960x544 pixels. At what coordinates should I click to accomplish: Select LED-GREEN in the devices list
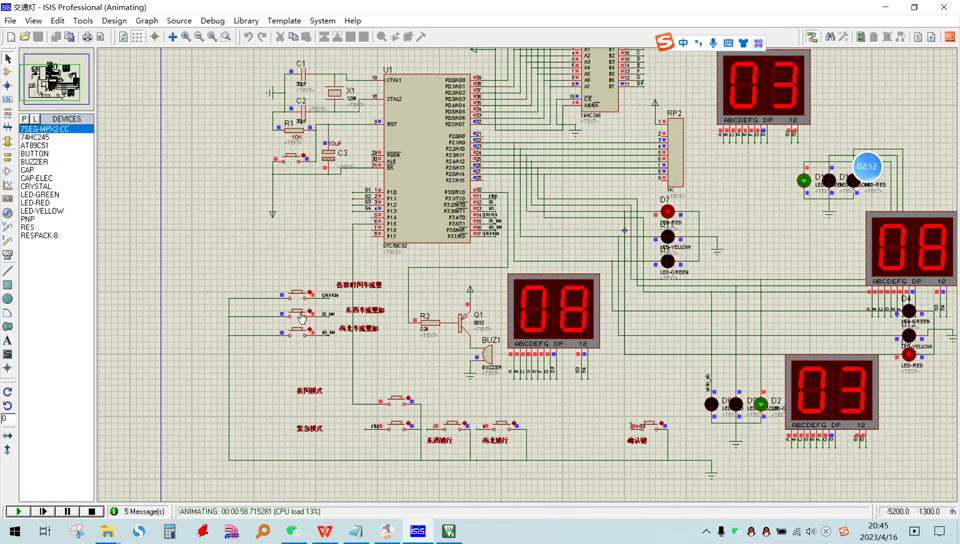[x=40, y=195]
